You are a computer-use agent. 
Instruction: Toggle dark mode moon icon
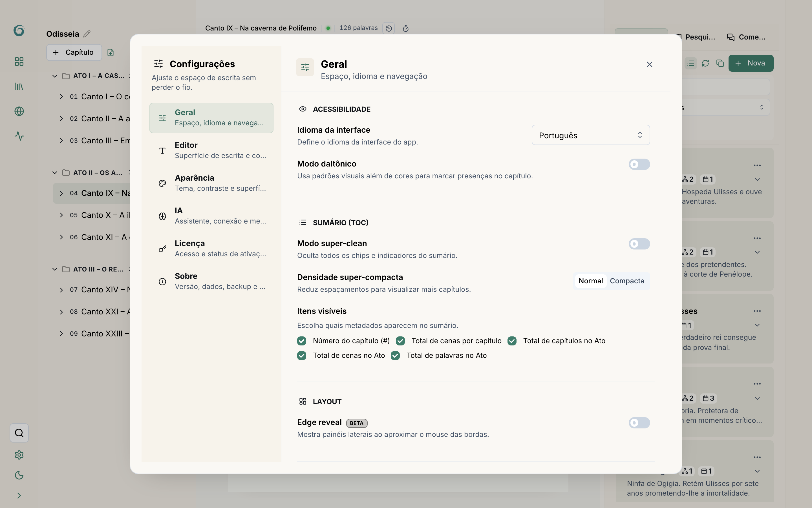(x=19, y=475)
